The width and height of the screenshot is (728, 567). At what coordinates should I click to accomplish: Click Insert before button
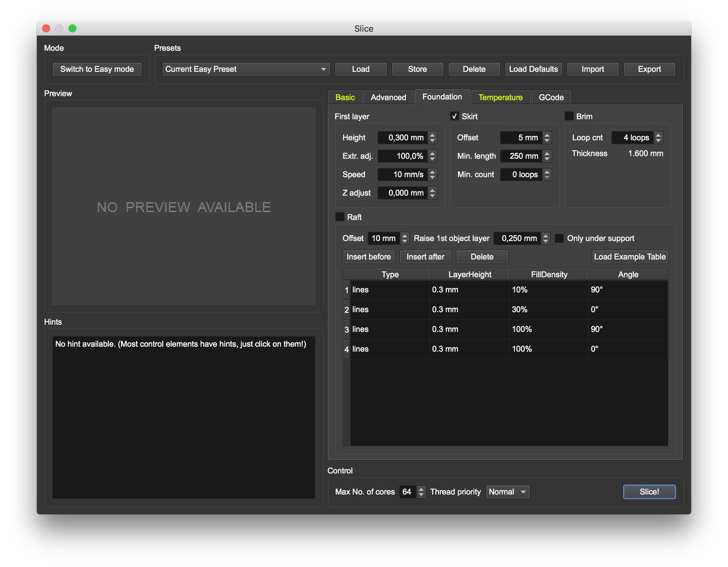coord(369,257)
